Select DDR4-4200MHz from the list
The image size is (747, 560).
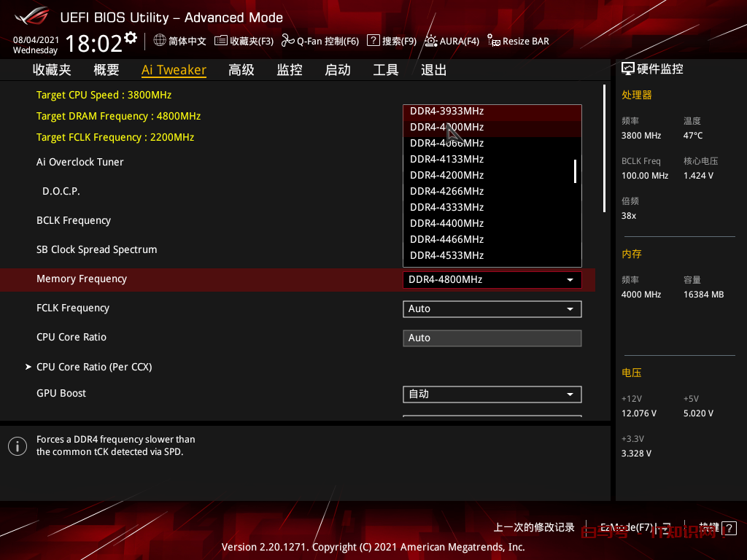(446, 175)
